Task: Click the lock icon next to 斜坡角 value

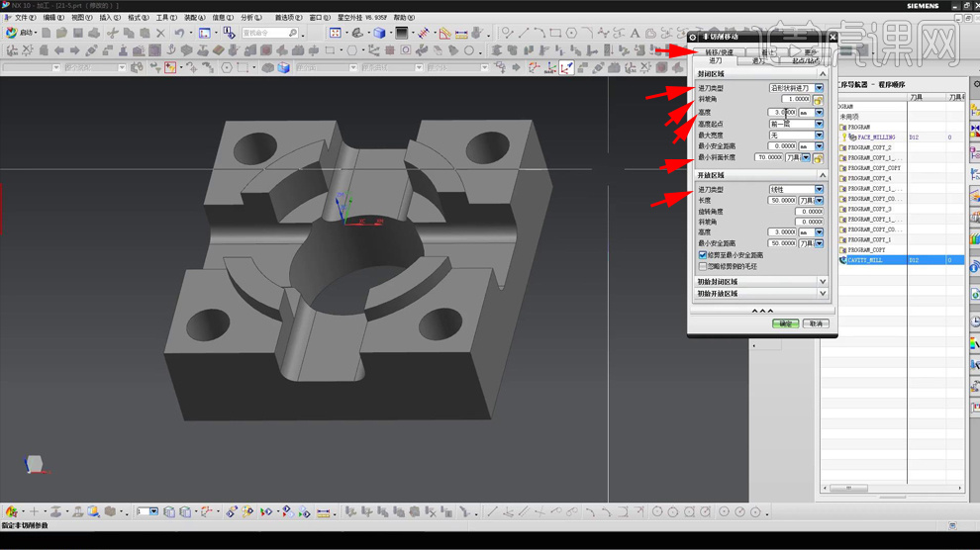Action: tap(818, 99)
